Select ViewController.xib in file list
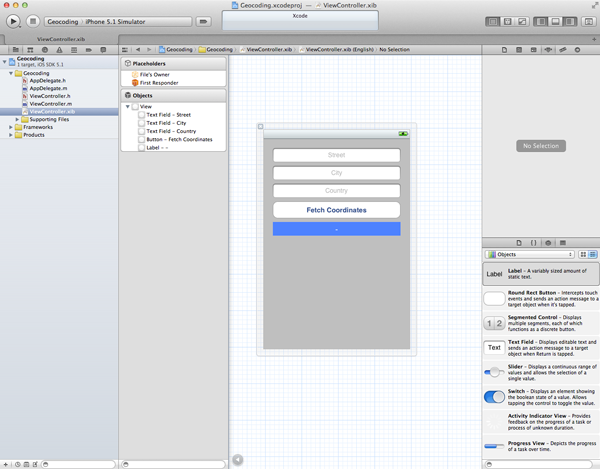Viewport: 600px width, 469px height. tap(59, 111)
